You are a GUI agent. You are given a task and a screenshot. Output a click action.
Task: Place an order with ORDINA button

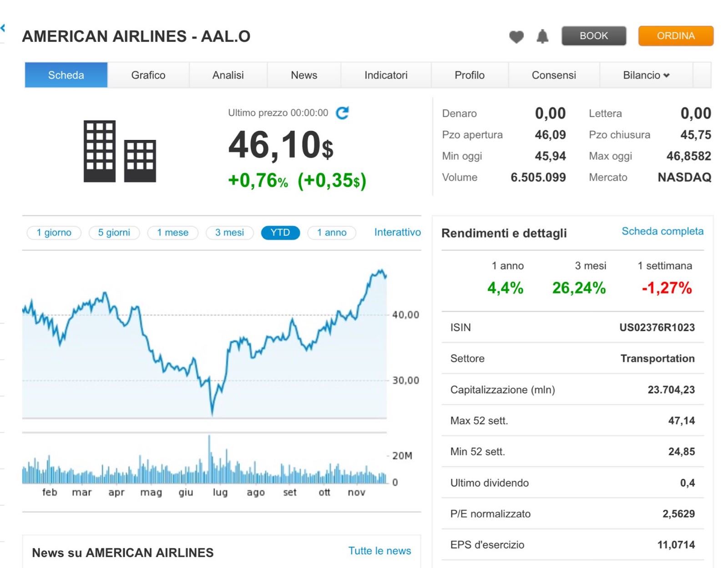point(676,36)
